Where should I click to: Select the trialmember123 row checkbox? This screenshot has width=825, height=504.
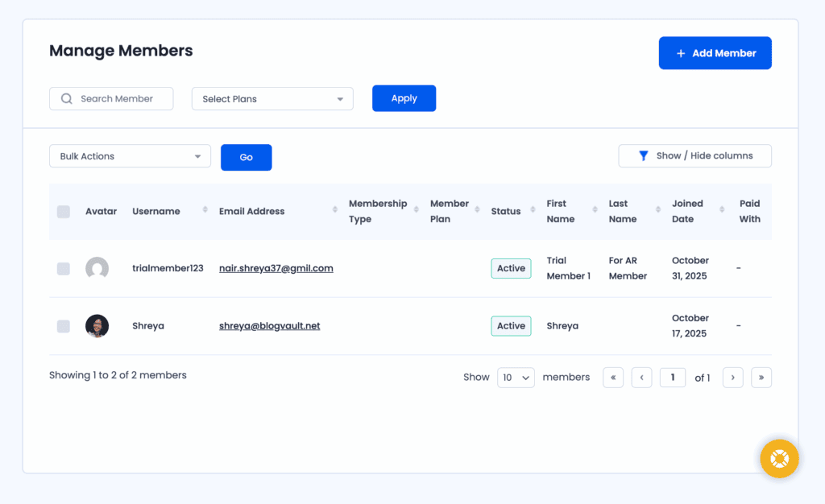63,269
